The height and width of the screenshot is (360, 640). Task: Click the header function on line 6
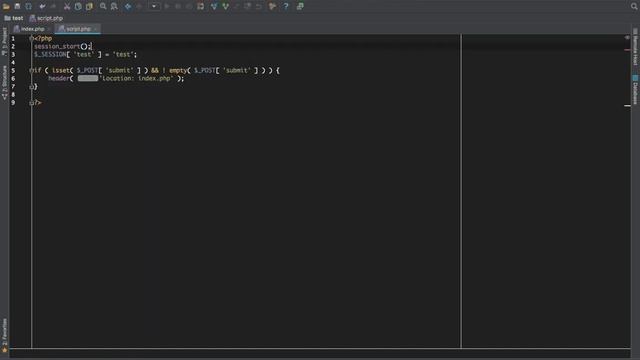click(x=59, y=78)
